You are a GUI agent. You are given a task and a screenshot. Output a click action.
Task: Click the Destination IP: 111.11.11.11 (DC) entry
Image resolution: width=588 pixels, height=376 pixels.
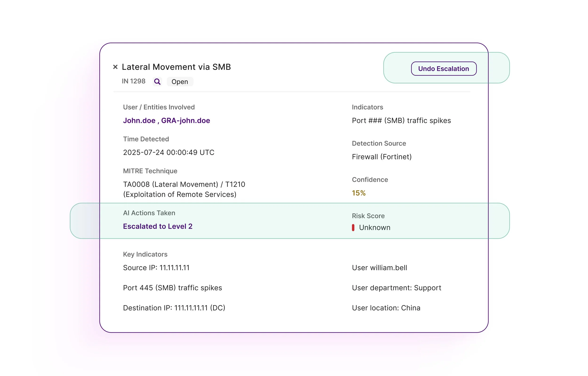click(174, 308)
